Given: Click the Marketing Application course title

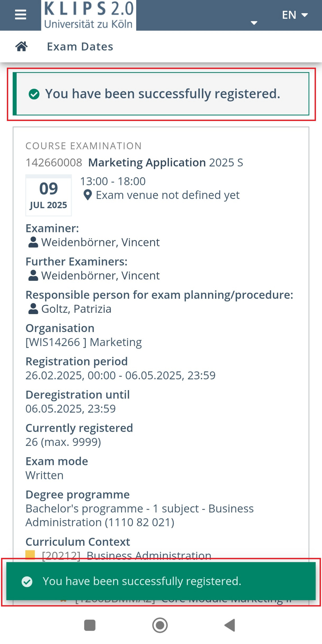Looking at the screenshot, I should 147,163.
